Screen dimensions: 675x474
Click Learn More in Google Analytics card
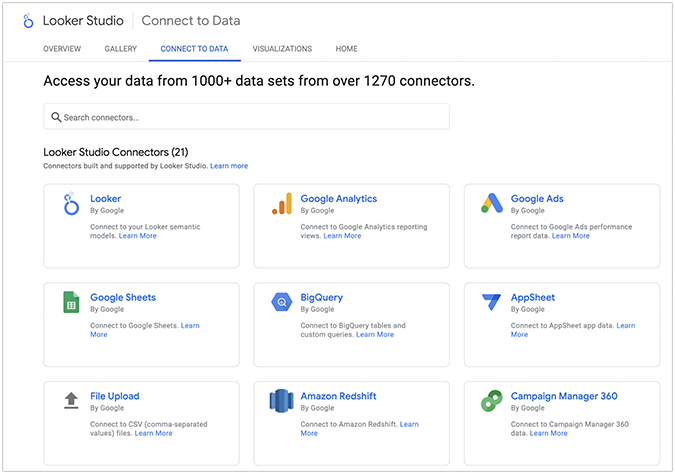(x=342, y=235)
